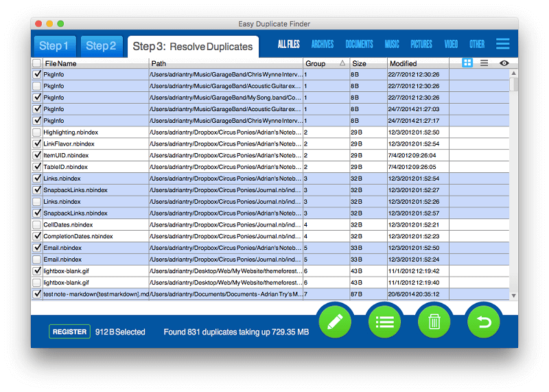Screen dimensions: 549x392
Task: Select the LinkFlavor.nbindex file name
Action: pyautogui.click(x=69, y=144)
